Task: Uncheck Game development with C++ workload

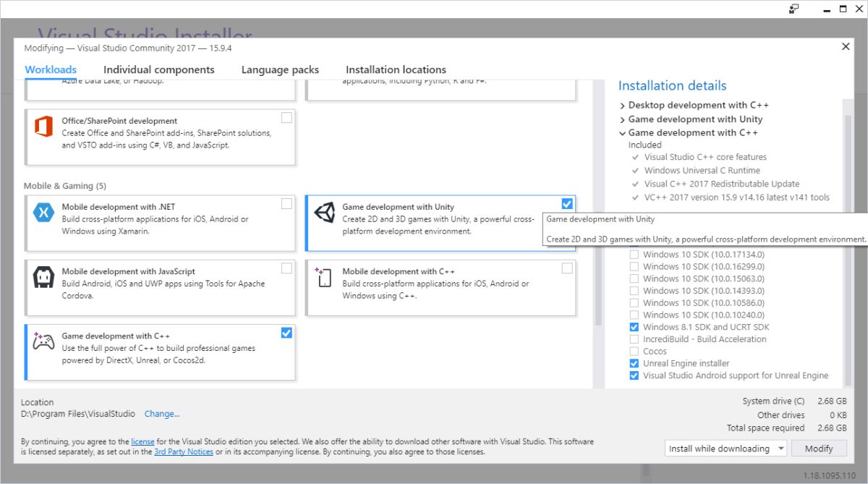Action: pyautogui.click(x=286, y=333)
